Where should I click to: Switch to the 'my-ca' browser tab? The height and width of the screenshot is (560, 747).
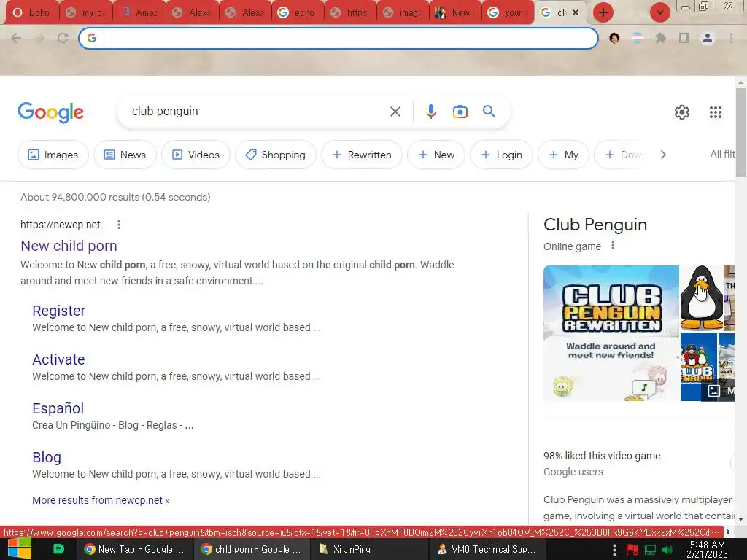point(86,12)
